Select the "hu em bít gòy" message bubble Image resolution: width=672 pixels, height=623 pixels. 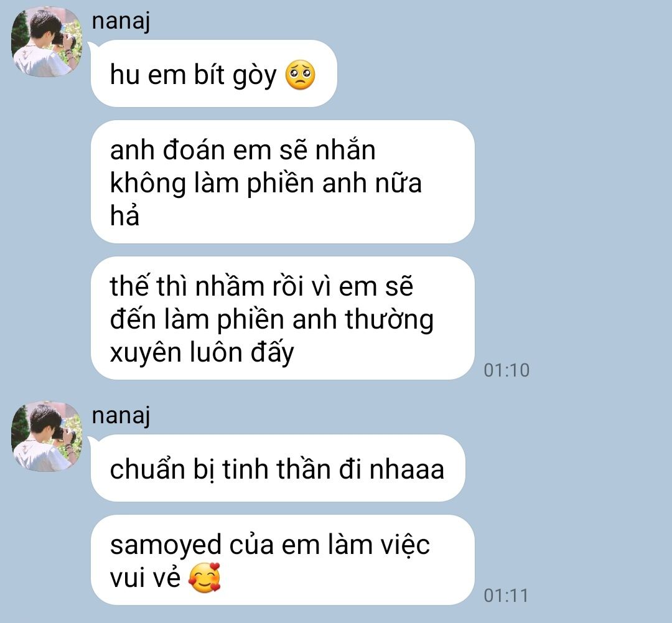pos(214,73)
